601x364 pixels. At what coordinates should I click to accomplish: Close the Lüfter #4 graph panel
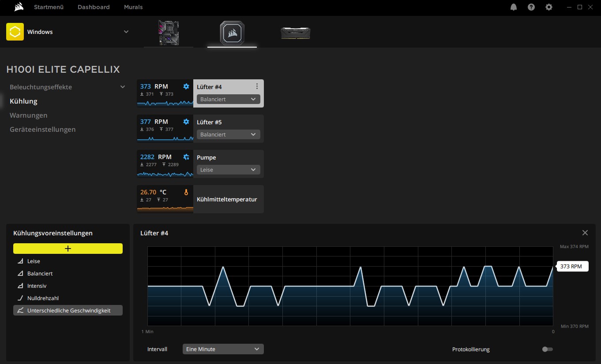(585, 233)
